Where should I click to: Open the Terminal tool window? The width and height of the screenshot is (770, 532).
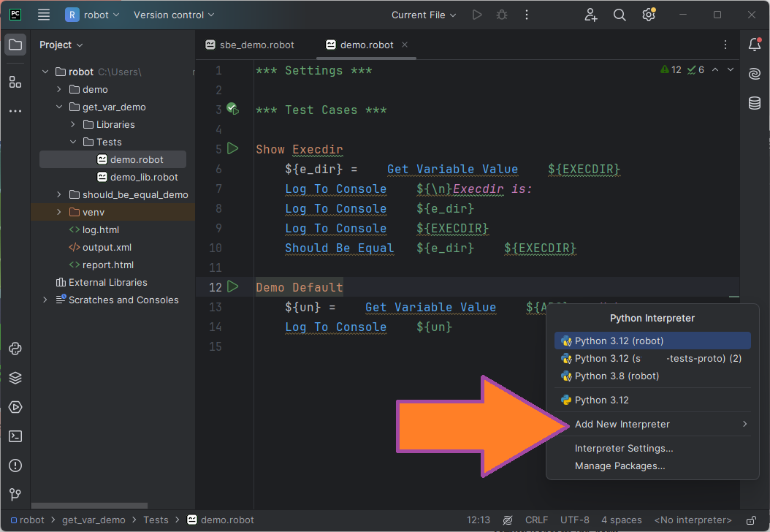click(15, 436)
